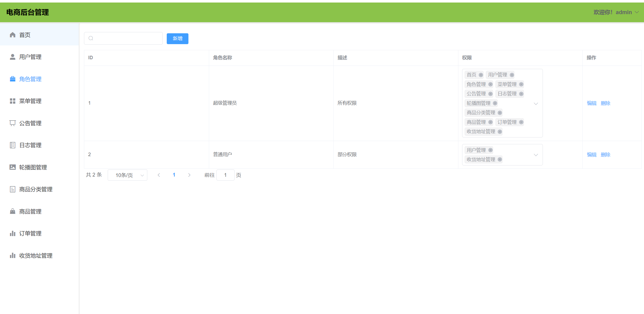Screen dimensions: 644x314
Task: Click the product management shopping bag icon
Action: coord(13,211)
